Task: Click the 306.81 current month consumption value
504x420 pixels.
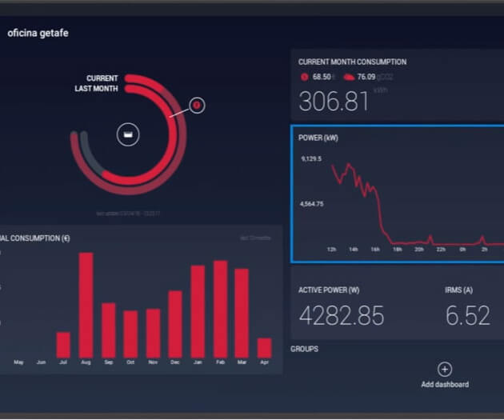Action: 334,102
